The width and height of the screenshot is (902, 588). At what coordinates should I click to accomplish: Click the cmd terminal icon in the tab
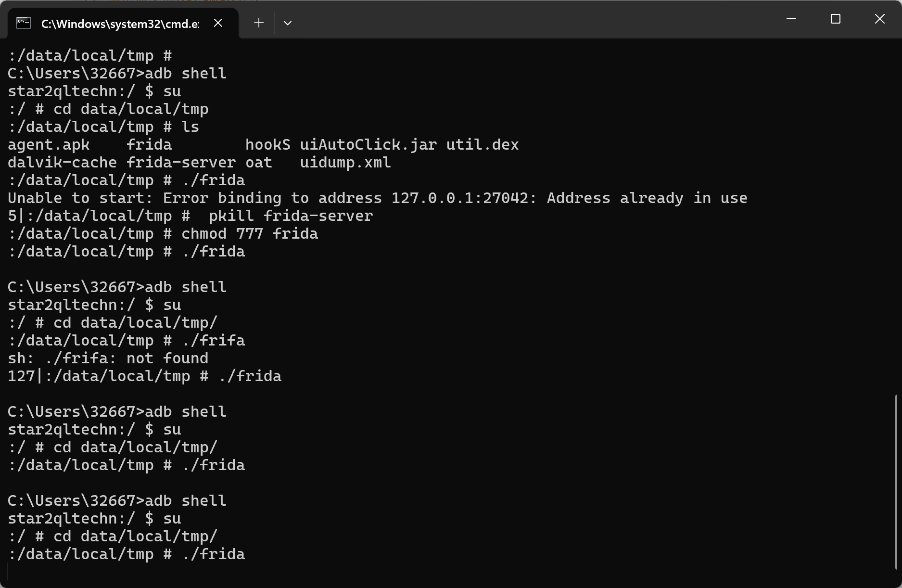[24, 23]
